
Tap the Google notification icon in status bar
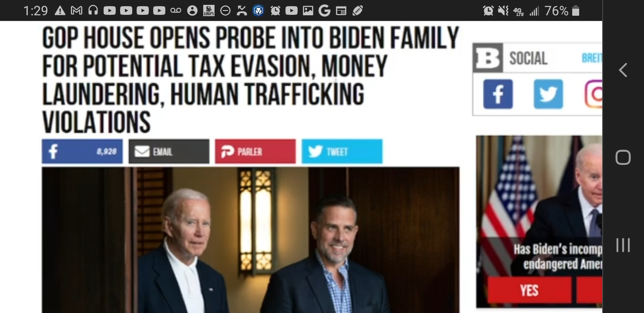pyautogui.click(x=325, y=11)
